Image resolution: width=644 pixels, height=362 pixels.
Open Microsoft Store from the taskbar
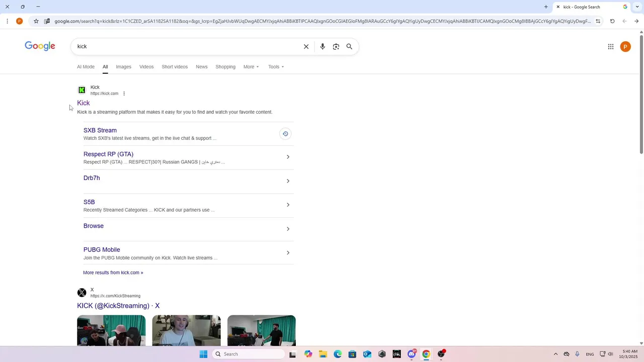[352, 354]
